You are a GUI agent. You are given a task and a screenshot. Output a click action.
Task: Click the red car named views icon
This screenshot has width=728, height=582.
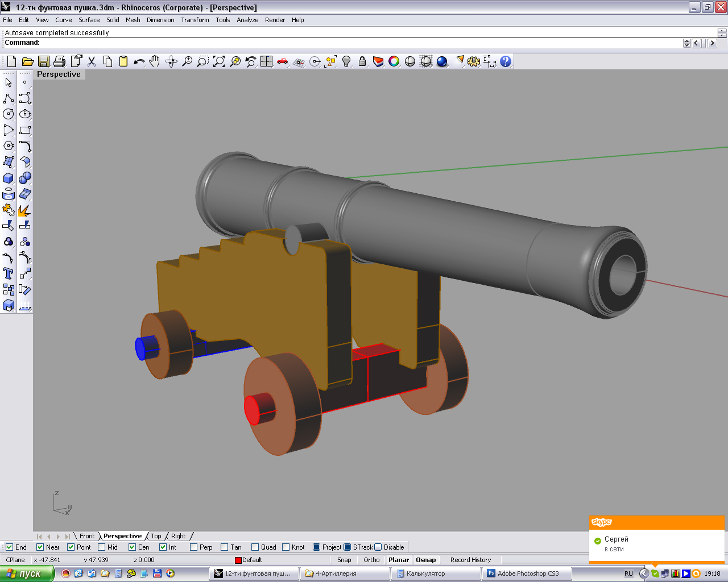coord(282,61)
